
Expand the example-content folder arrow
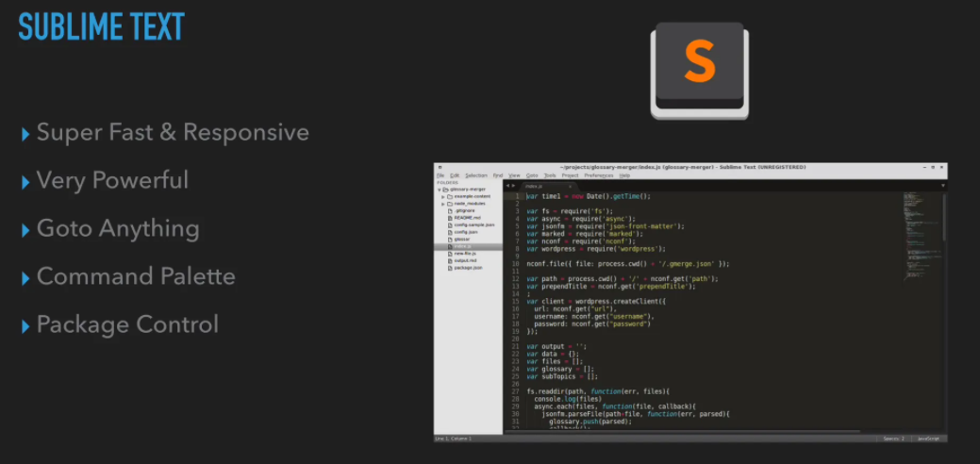[443, 196]
